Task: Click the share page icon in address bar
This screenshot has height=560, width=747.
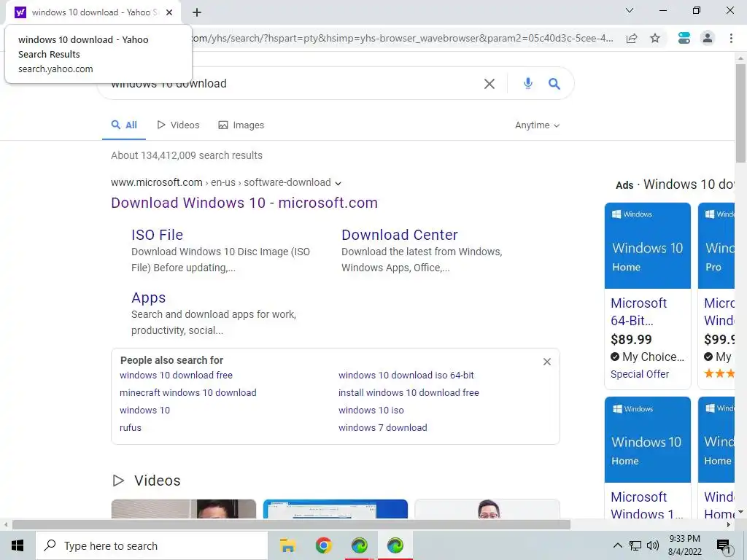Action: pyautogui.click(x=632, y=38)
